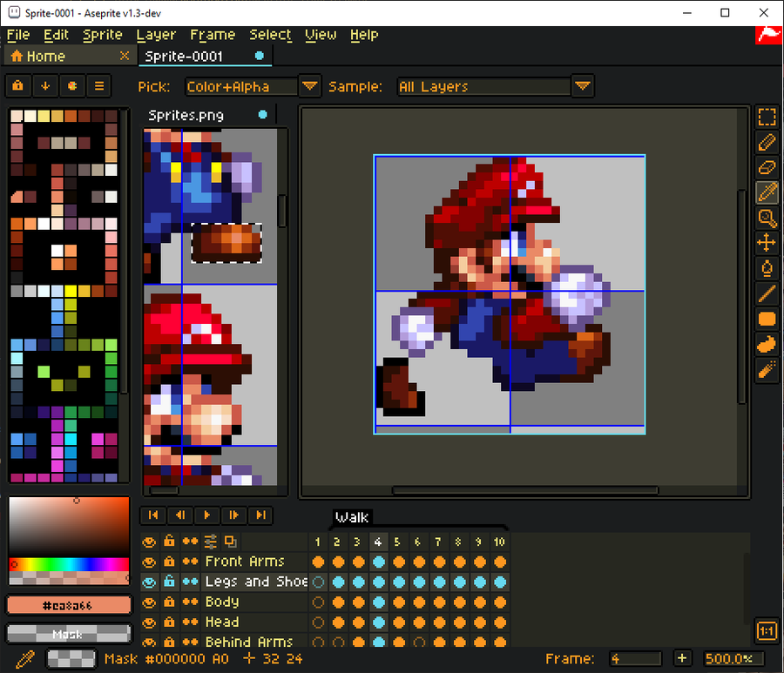Play the animation
784x673 pixels.
click(x=207, y=515)
